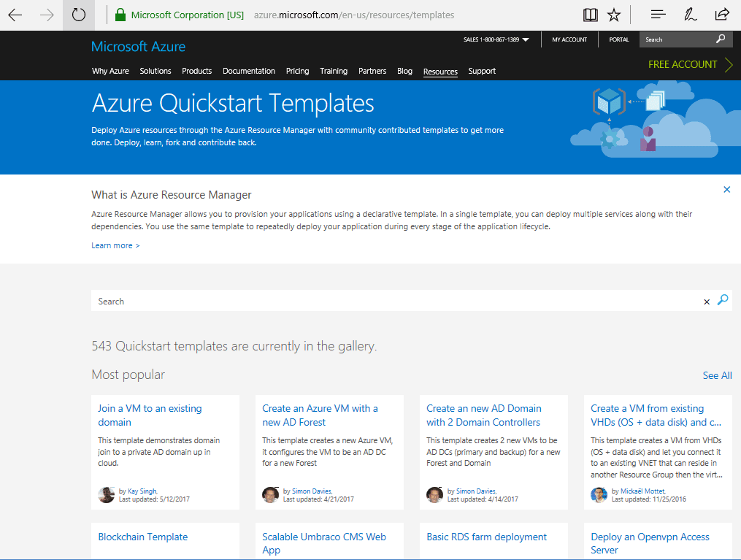This screenshot has width=741, height=560.
Task: Close the What is Azure Resource Manager panel
Action: [727, 190]
